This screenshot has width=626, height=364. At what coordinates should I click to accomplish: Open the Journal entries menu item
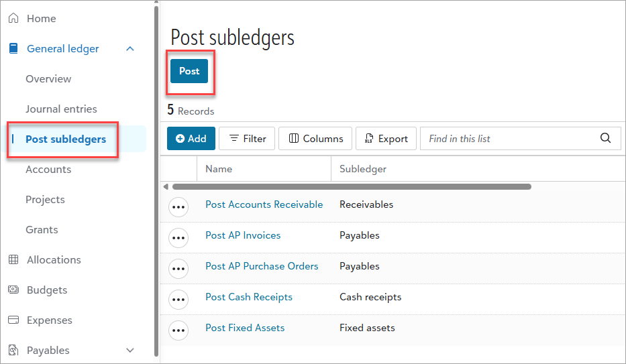(61, 109)
